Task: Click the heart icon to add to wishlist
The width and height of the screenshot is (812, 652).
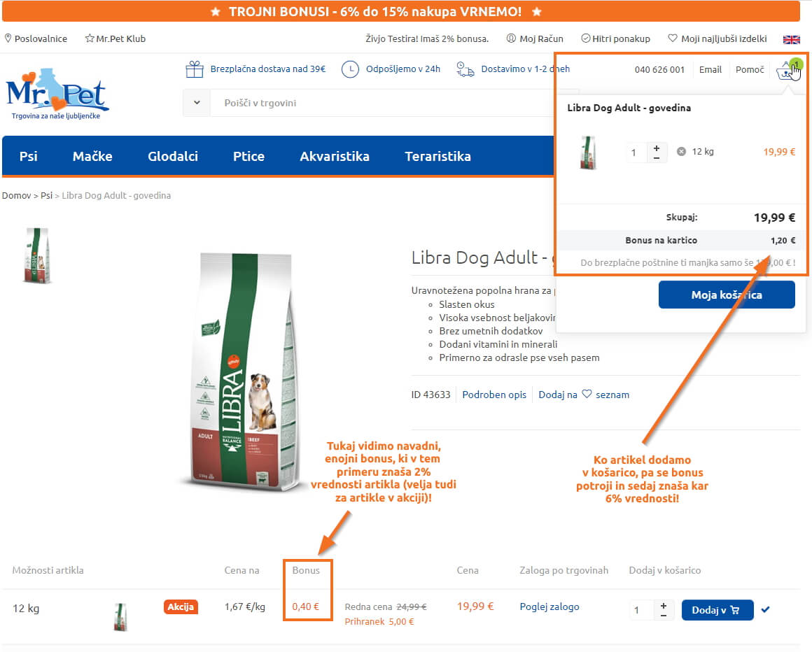Action: click(x=587, y=394)
